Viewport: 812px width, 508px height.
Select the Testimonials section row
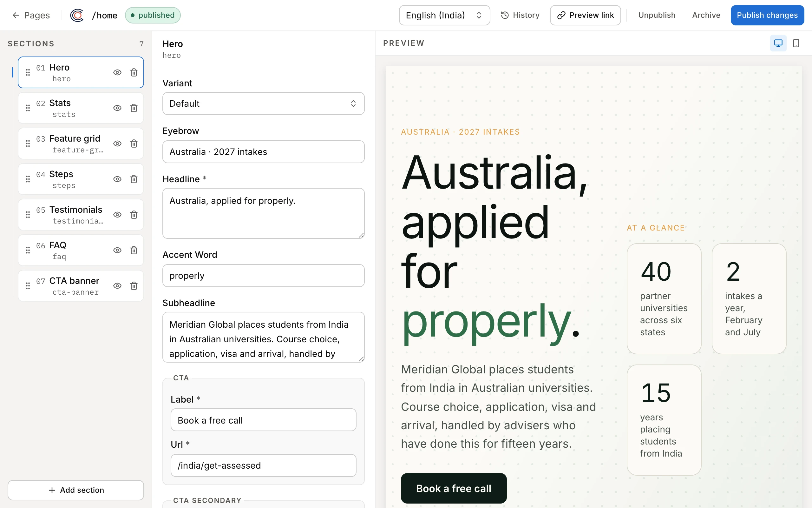[81, 215]
